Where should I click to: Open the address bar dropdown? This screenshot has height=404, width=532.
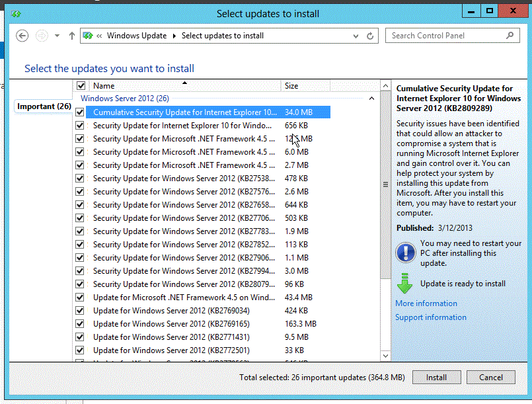pyautogui.click(x=356, y=36)
